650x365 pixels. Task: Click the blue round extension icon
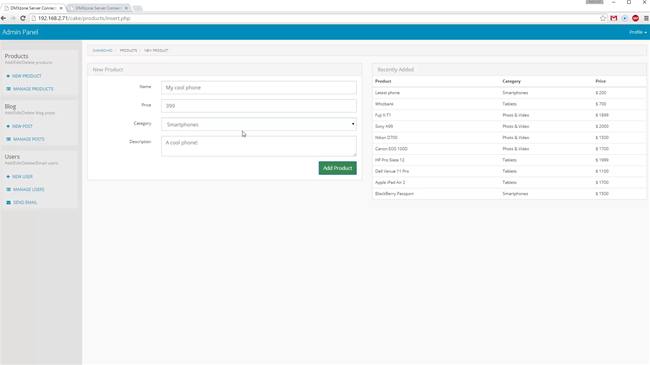click(625, 18)
